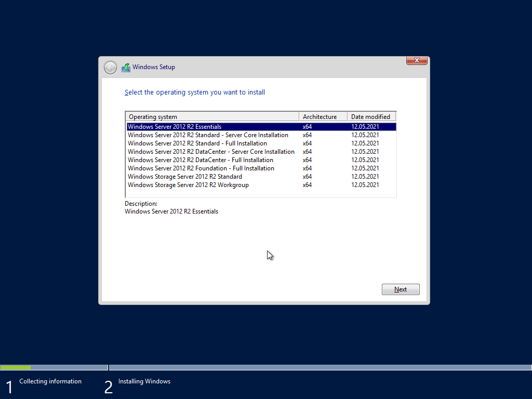Click x64 in the Storage Server Workgroup row

(307, 185)
